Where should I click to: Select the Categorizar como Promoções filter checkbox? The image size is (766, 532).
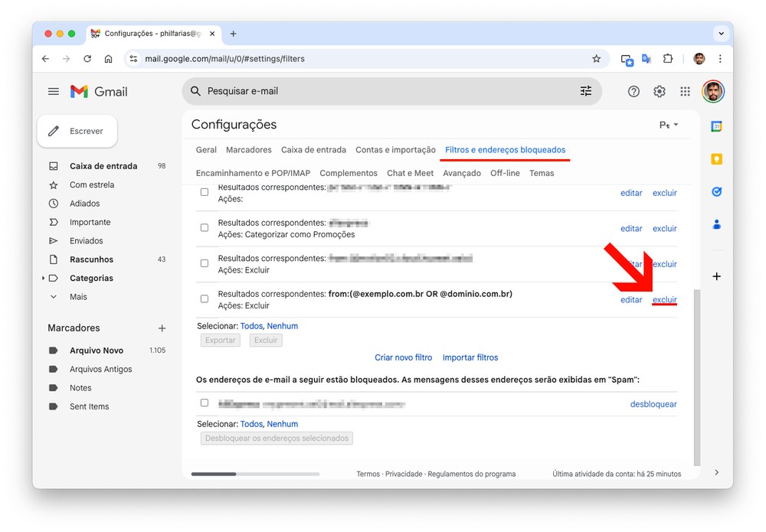[205, 227]
